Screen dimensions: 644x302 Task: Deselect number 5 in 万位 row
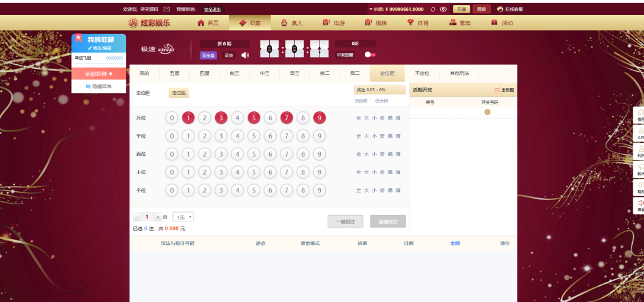[253, 118]
